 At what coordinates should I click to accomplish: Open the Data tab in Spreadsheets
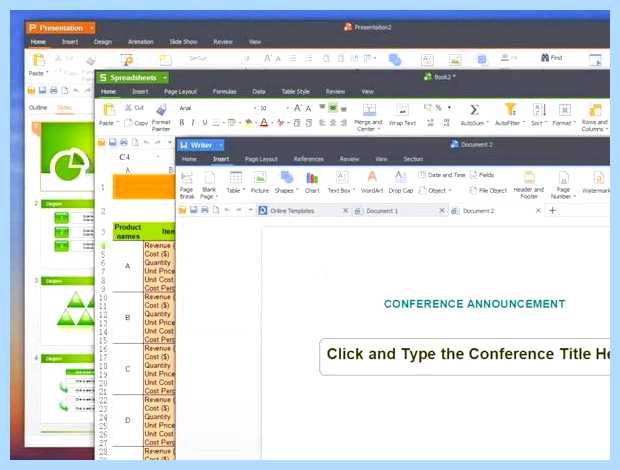click(259, 92)
